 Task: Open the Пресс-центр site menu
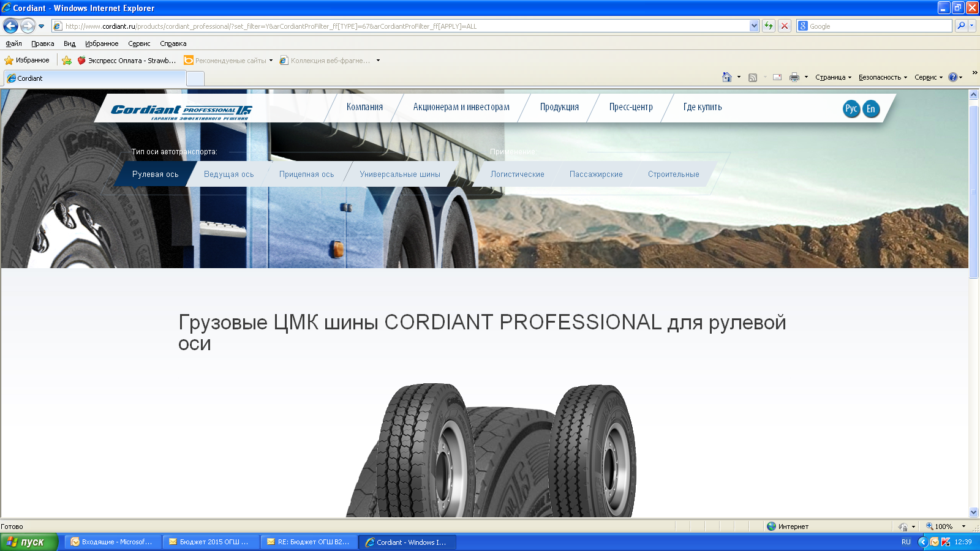click(631, 107)
